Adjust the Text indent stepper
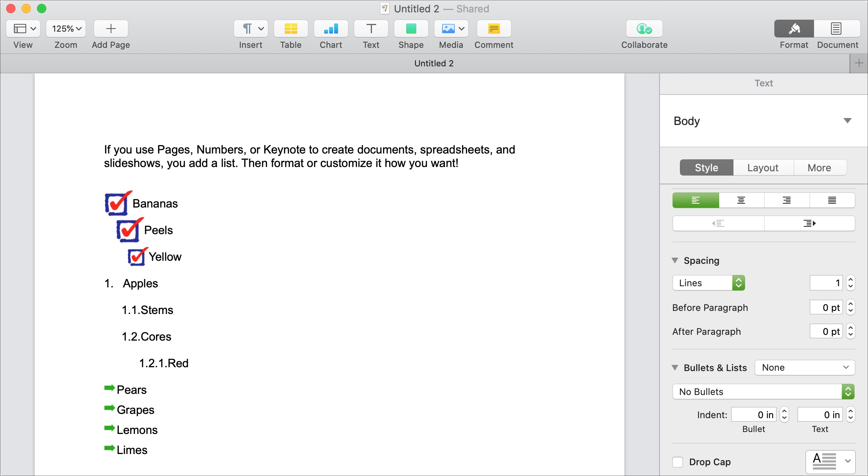The width and height of the screenshot is (868, 476). [851, 415]
